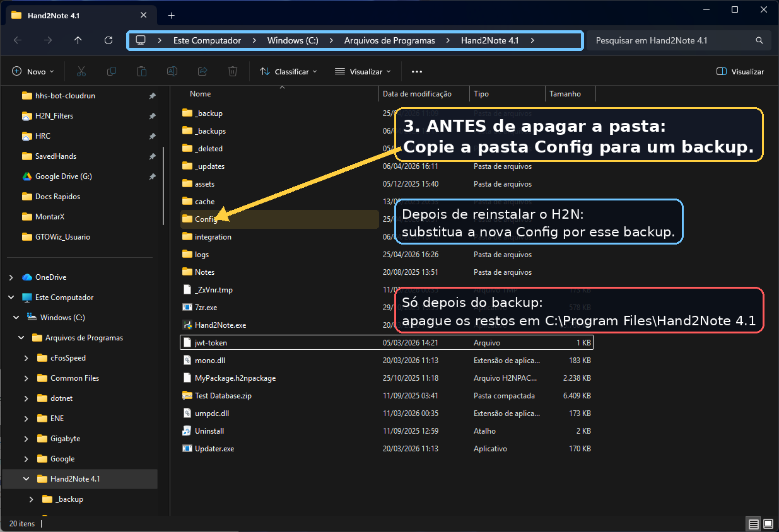779x532 pixels.
Task: Open a new tab with plus button
Action: click(172, 15)
